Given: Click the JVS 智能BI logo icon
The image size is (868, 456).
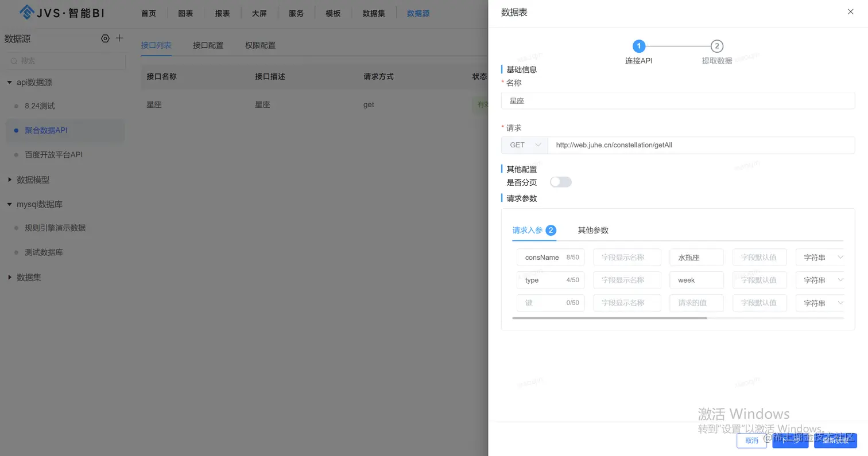Looking at the screenshot, I should 26,12.
